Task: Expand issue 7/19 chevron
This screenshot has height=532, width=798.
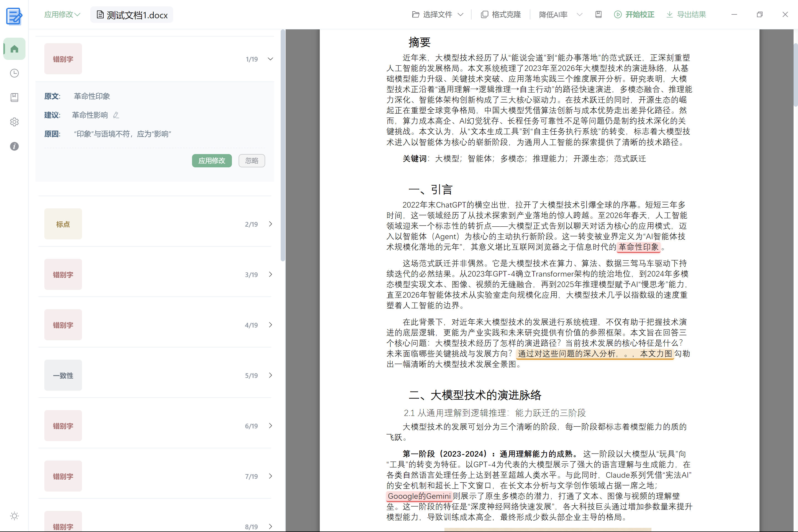Action: [x=270, y=476]
